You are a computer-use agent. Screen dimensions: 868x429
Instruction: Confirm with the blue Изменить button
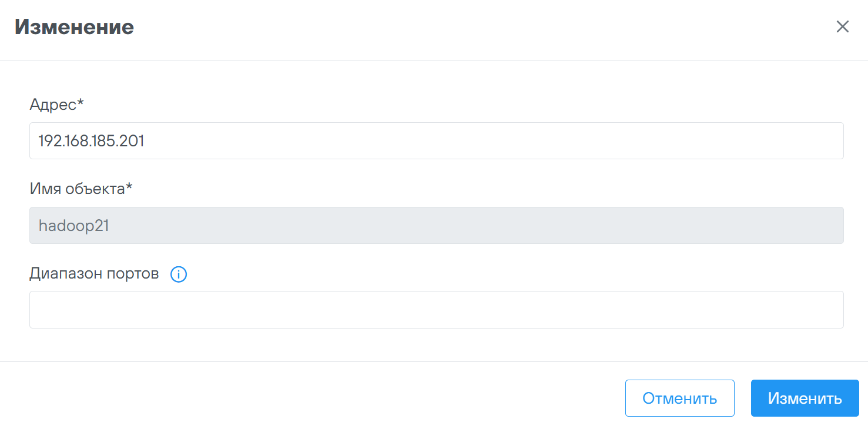tap(805, 398)
